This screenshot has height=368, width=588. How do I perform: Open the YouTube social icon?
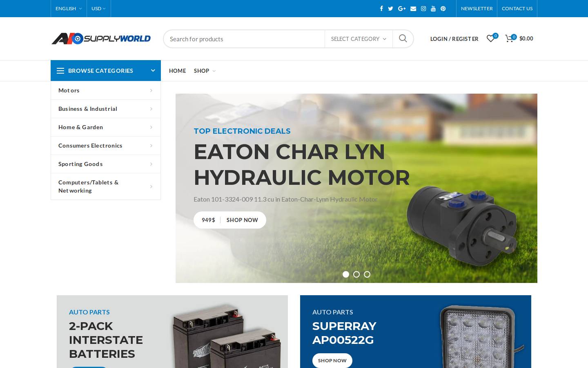[x=433, y=9]
